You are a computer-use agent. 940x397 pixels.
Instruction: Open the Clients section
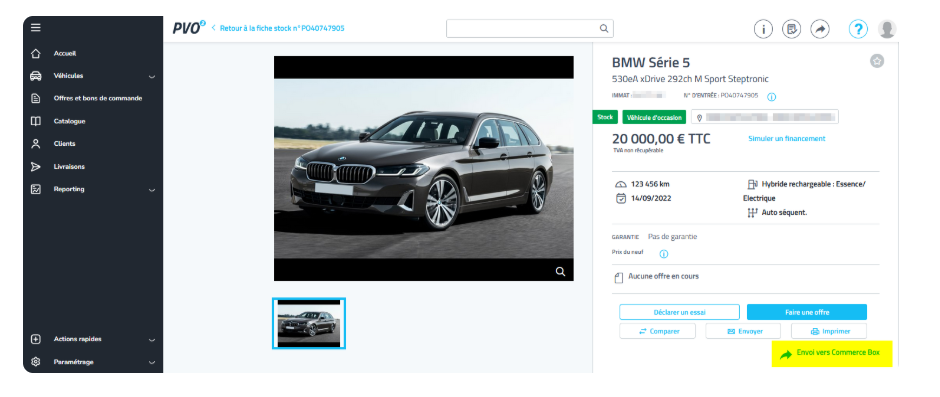pyautogui.click(x=65, y=144)
